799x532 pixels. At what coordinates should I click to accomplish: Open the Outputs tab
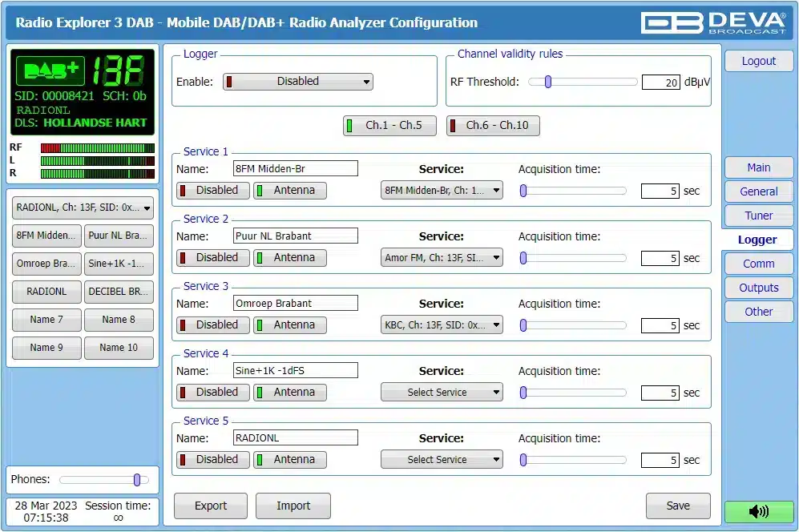[x=758, y=288]
